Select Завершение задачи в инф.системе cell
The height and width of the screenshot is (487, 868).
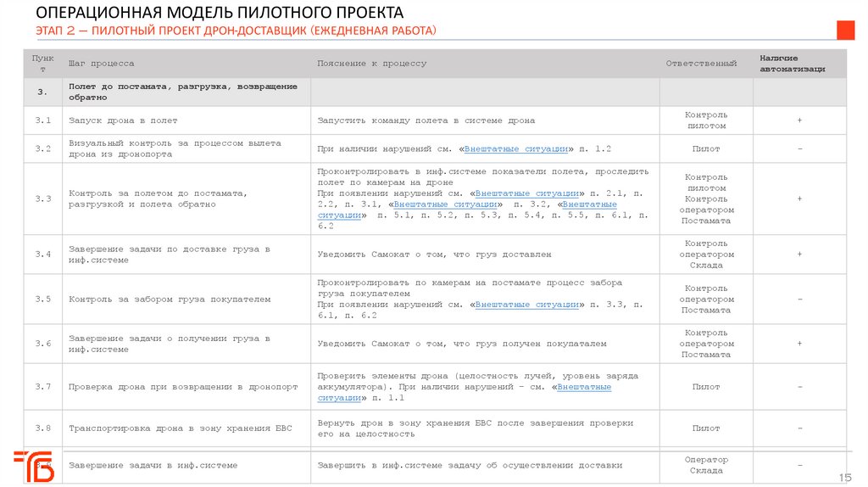pyautogui.click(x=186, y=466)
